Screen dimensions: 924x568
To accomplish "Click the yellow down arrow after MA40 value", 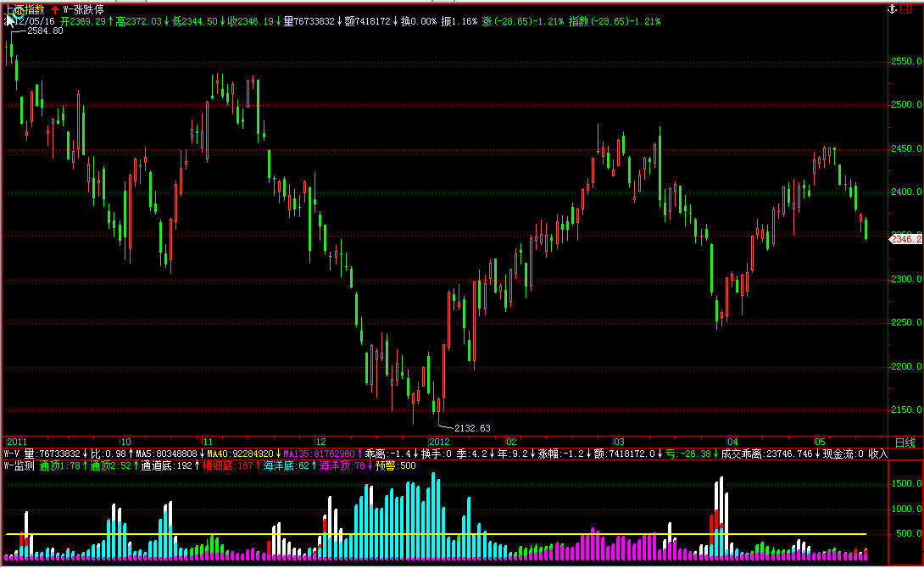I will [x=277, y=454].
